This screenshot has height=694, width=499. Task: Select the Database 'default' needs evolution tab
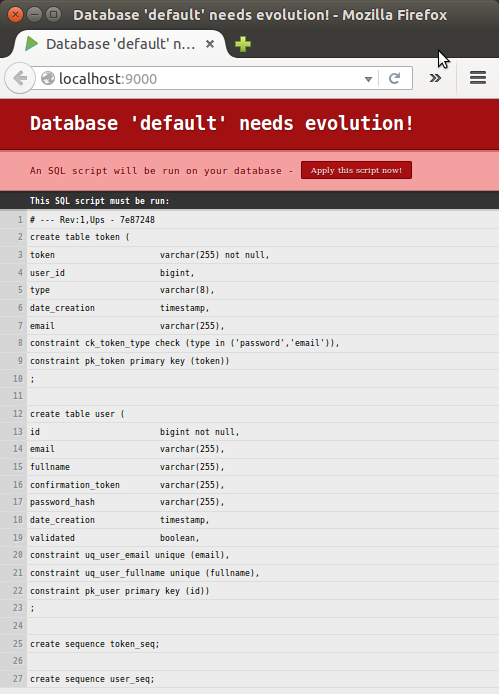click(x=120, y=44)
